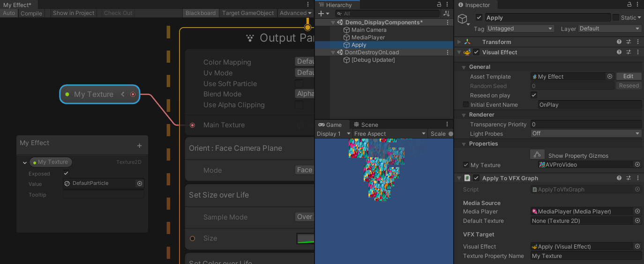
Task: Select the Hierarchy tab
Action: click(x=335, y=5)
